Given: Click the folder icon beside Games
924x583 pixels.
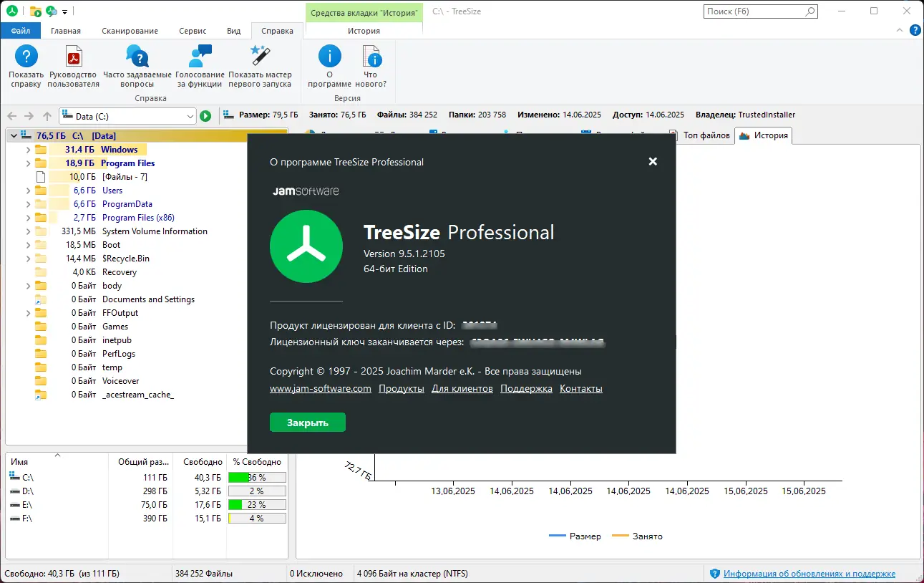Looking at the screenshot, I should (x=41, y=327).
